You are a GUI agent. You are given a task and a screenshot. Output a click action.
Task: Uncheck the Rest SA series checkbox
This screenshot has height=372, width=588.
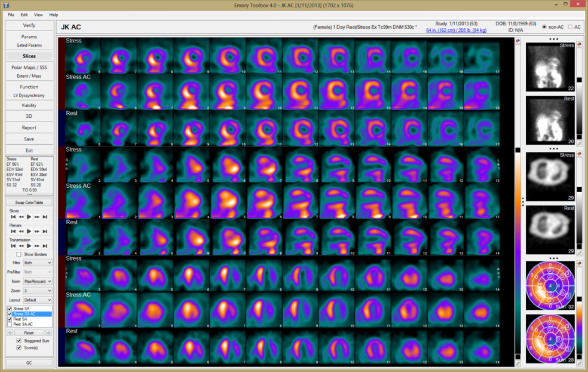pos(10,319)
